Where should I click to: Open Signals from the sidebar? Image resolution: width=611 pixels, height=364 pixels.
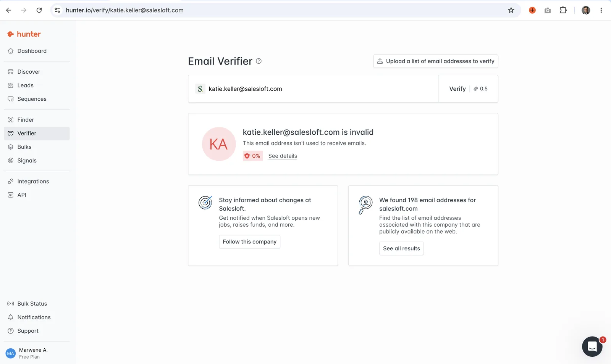click(x=37, y=161)
